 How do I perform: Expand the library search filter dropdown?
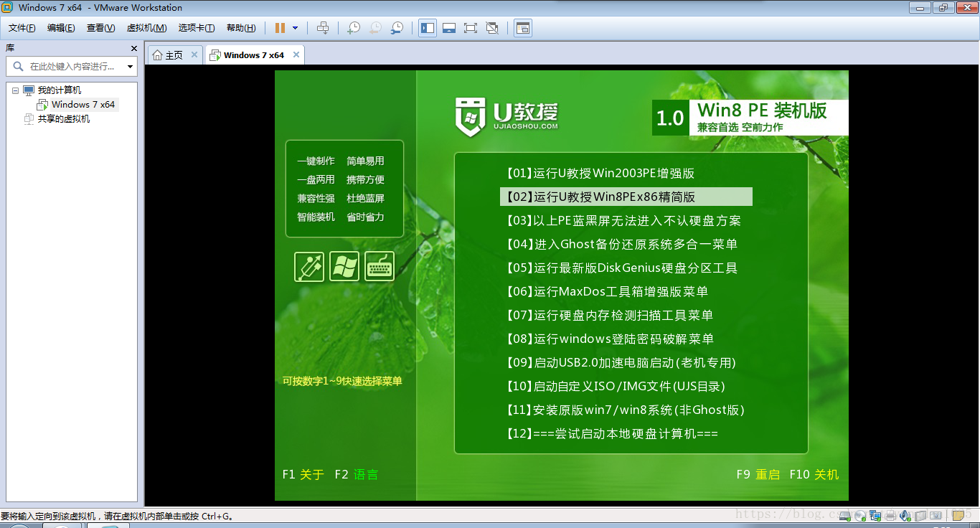pos(130,67)
